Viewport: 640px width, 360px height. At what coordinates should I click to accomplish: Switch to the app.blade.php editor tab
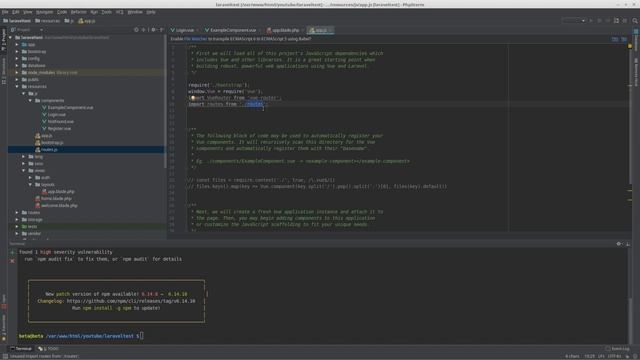285,30
